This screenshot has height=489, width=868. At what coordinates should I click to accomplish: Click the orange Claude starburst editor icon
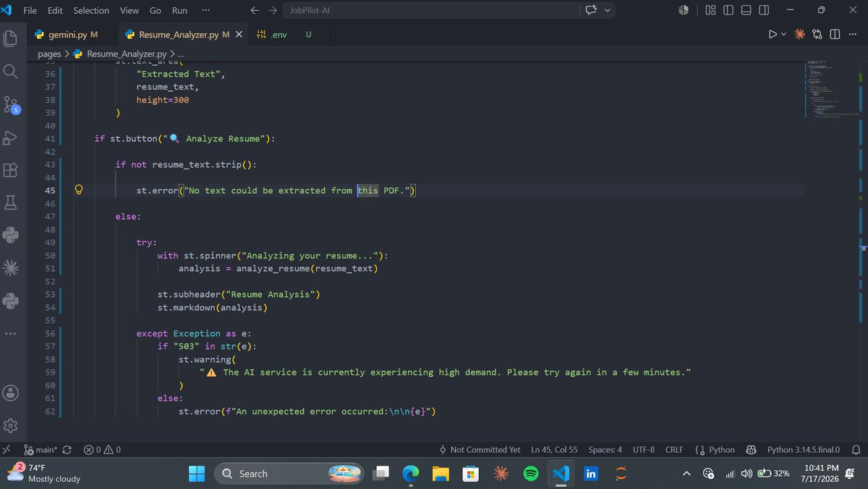tap(800, 34)
